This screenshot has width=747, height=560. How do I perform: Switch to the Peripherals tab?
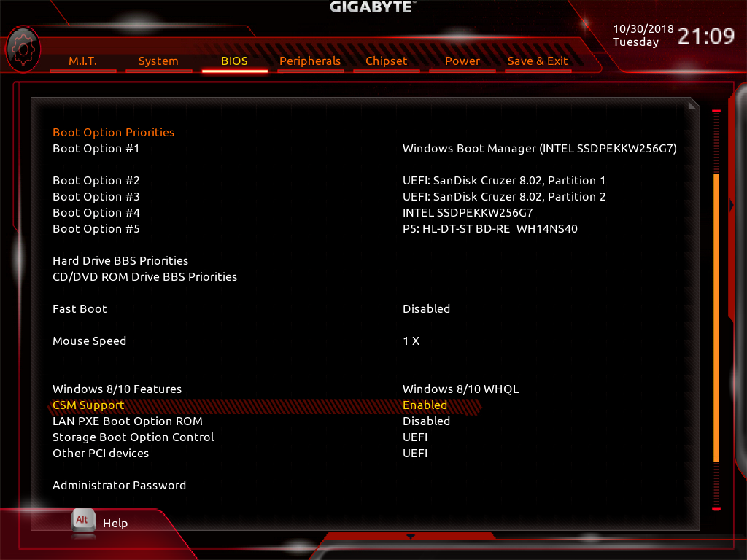click(x=310, y=61)
